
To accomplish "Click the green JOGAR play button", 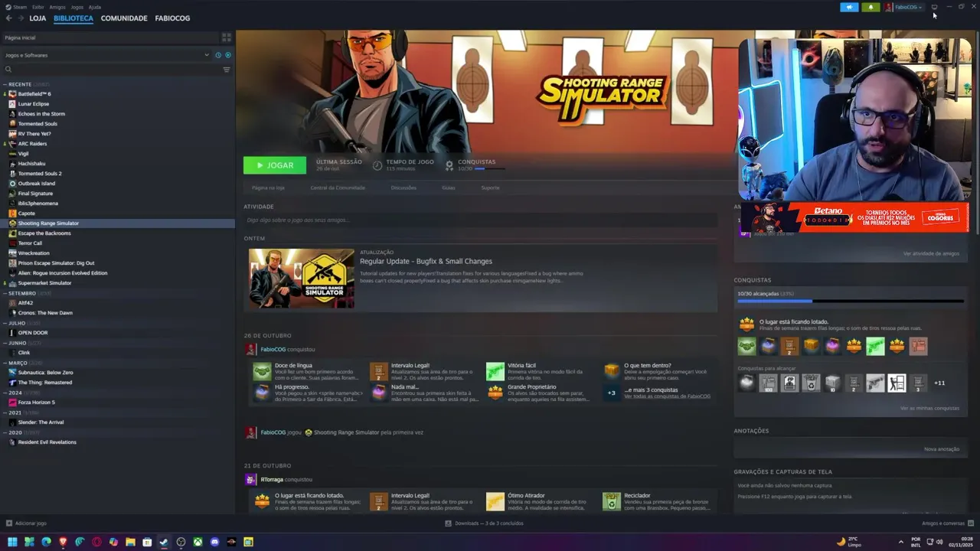I will pyautogui.click(x=275, y=165).
